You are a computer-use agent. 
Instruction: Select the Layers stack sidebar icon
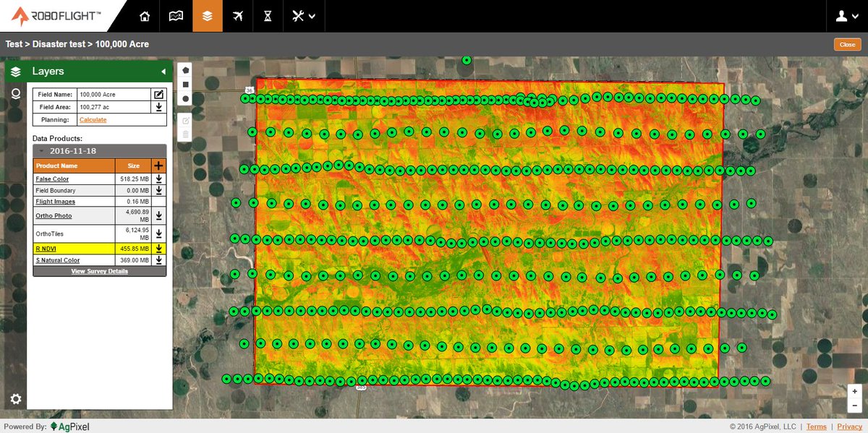click(x=16, y=72)
